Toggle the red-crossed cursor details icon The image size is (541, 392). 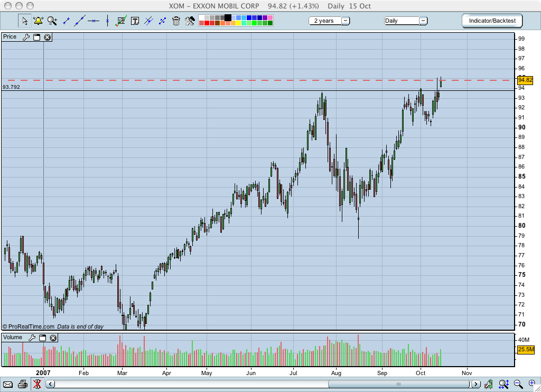pyautogui.click(x=38, y=384)
